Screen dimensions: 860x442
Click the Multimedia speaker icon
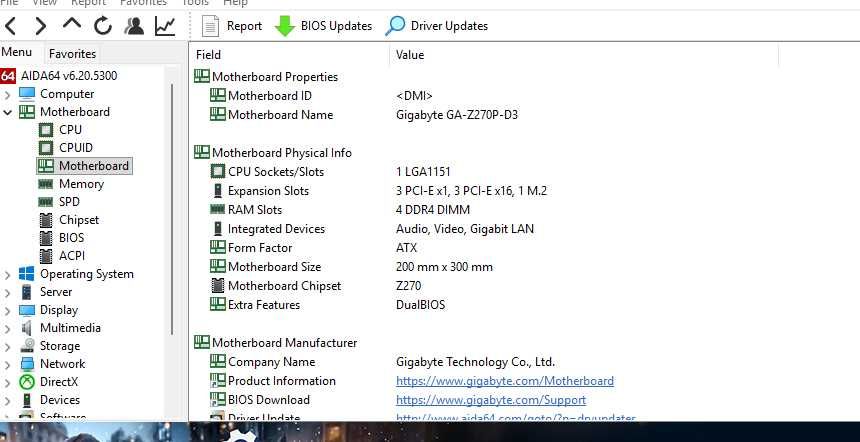[27, 328]
